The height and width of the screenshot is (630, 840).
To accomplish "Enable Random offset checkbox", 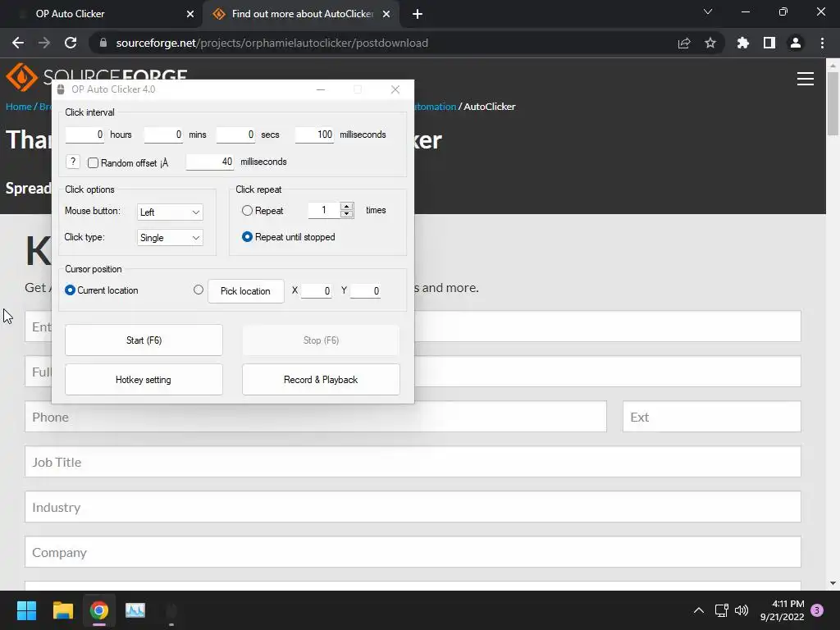I will pyautogui.click(x=94, y=163).
